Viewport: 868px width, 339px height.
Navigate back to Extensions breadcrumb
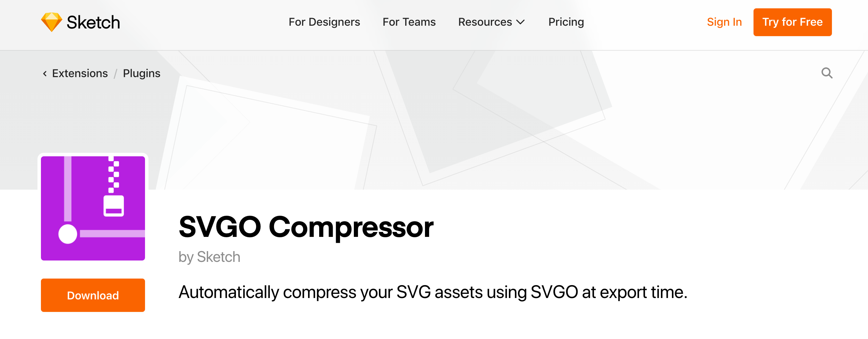click(x=80, y=74)
